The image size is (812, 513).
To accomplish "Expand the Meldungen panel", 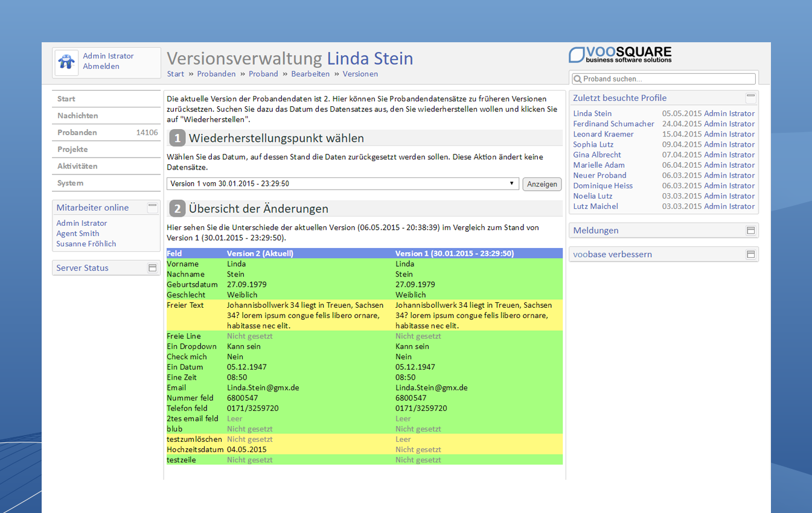I will point(750,231).
